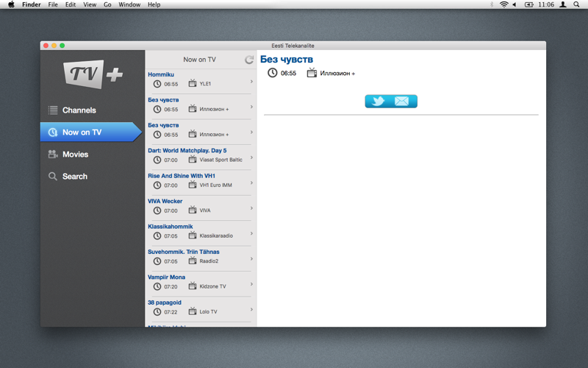Select the Now on TV section
The image size is (588, 368).
pyautogui.click(x=91, y=132)
